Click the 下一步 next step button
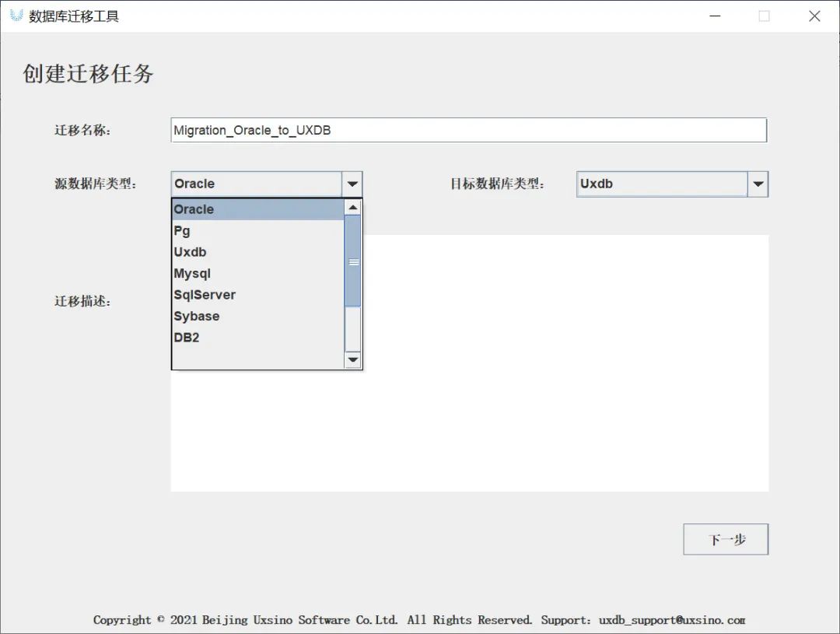 726,539
